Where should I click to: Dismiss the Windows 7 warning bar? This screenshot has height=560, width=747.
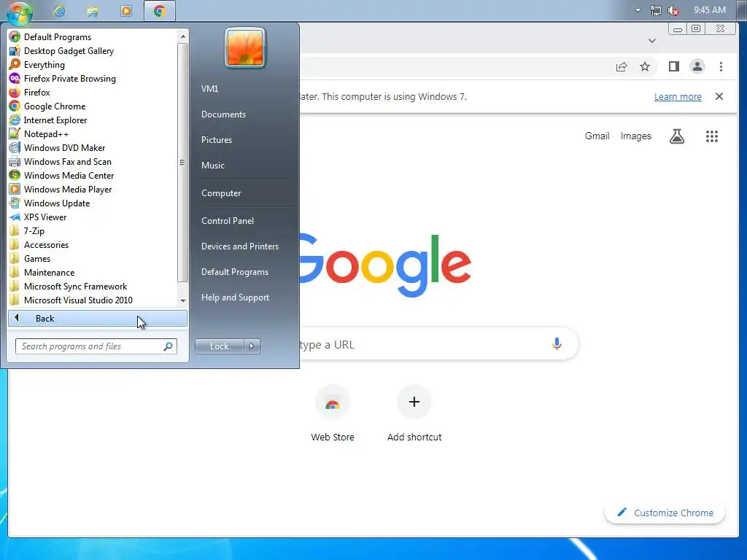tap(719, 96)
